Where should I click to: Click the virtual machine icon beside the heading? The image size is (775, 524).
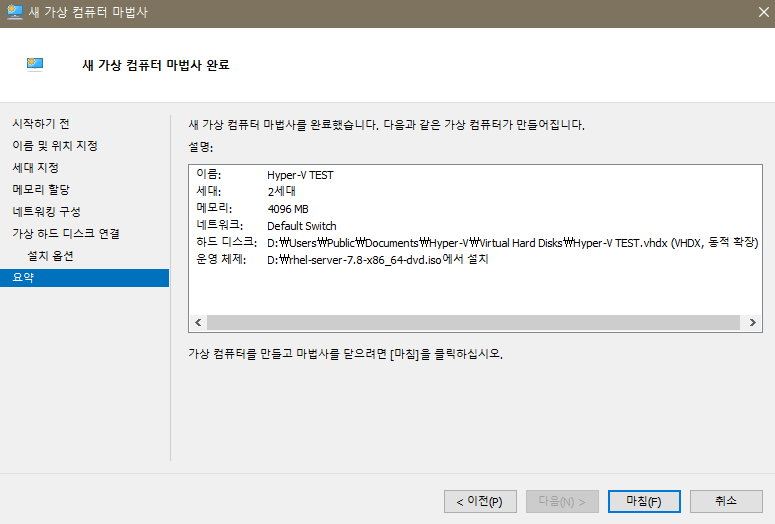[35, 65]
